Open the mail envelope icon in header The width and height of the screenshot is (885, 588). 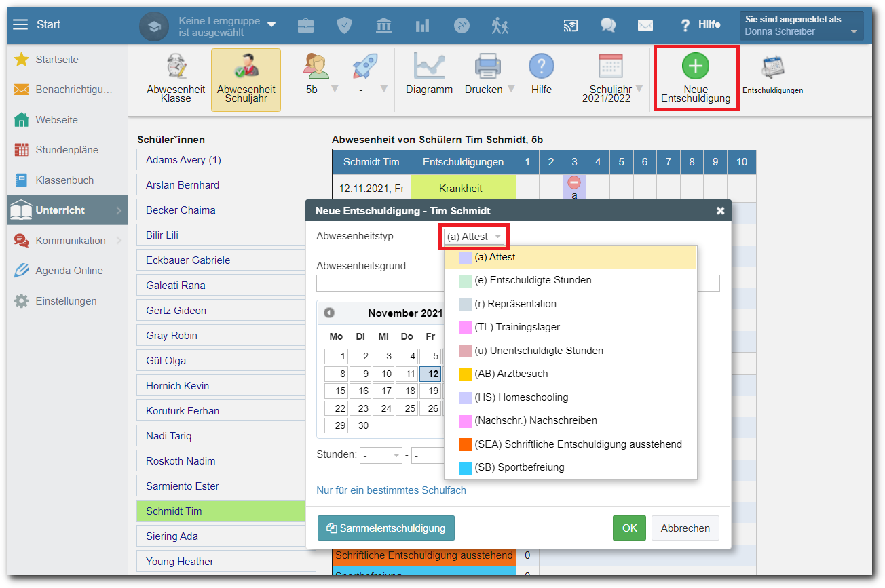pyautogui.click(x=645, y=25)
